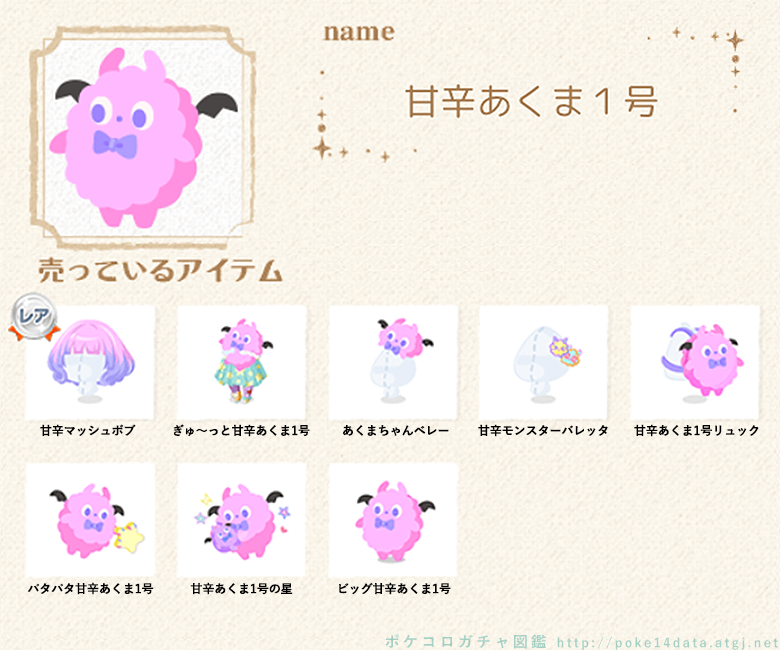
Task: Click the 甘辛あくま1号の星 caption text
Action: click(242, 588)
